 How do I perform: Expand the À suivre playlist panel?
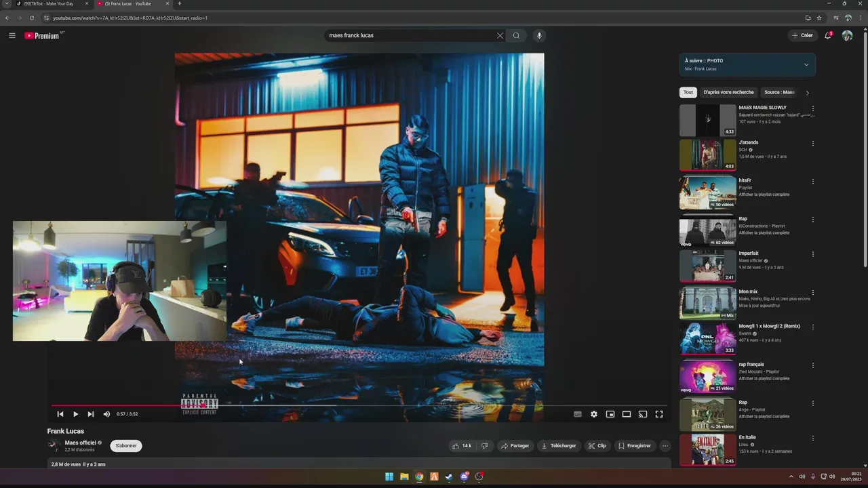[806, 65]
